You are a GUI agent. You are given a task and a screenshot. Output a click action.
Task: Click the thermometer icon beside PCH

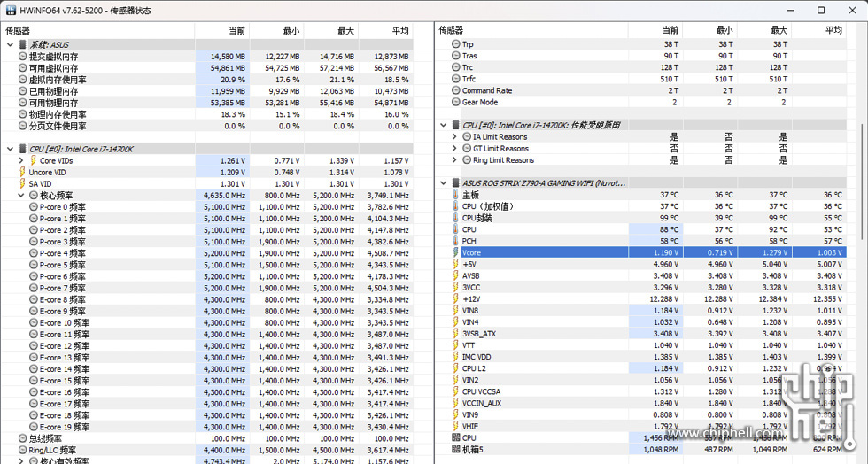[x=455, y=241]
